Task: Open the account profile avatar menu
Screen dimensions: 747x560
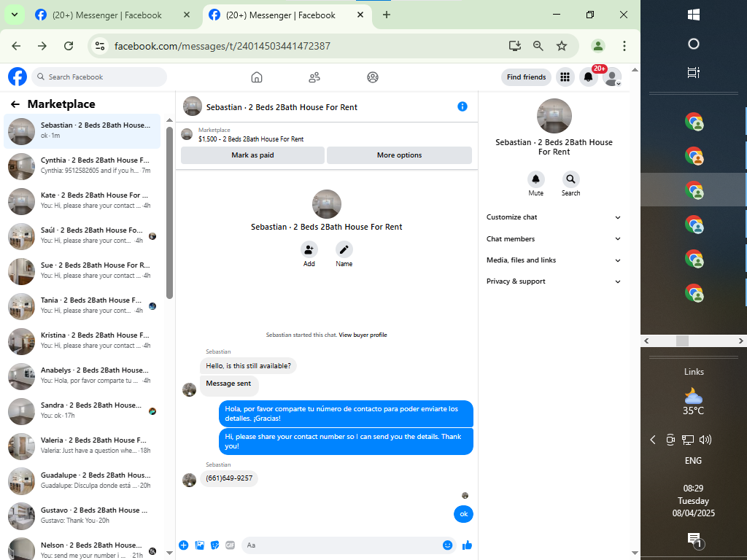Action: 612,77
